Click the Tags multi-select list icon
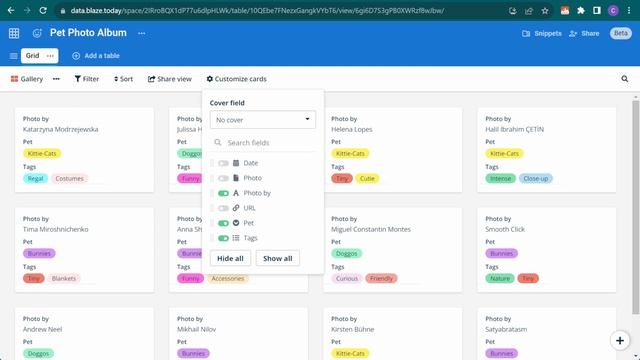 236,238
